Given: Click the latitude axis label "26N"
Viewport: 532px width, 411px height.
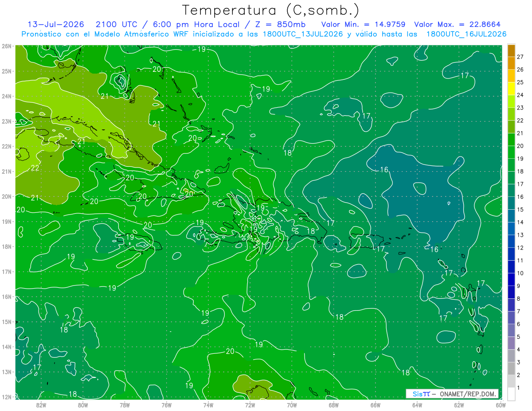Looking at the screenshot, I should point(6,46).
